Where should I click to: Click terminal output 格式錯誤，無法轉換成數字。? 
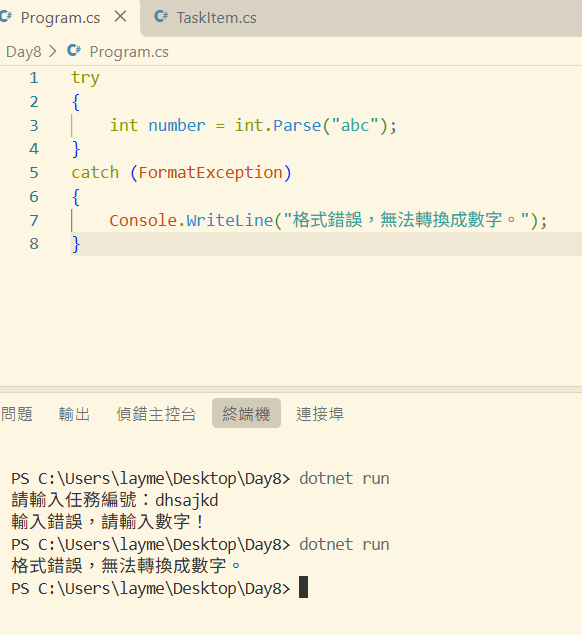point(126,566)
